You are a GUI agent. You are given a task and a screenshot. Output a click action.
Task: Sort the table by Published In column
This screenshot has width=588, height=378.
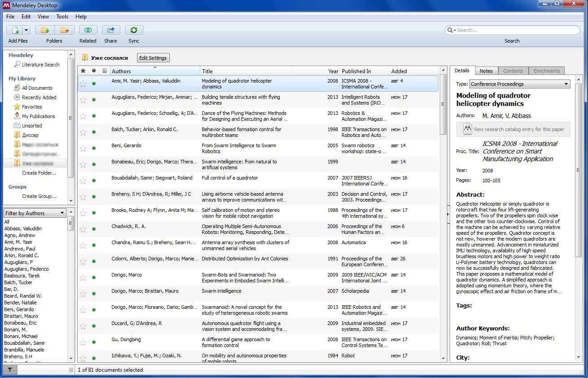[364, 71]
